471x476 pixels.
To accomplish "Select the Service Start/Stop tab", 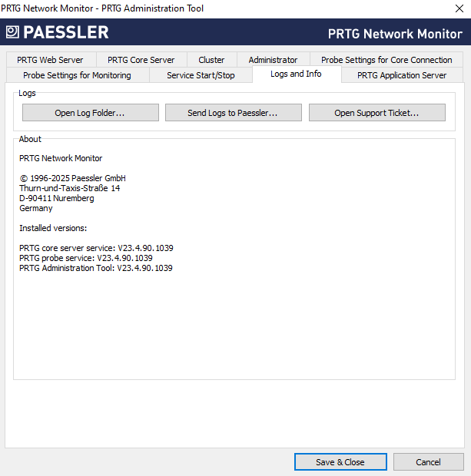I will click(201, 75).
